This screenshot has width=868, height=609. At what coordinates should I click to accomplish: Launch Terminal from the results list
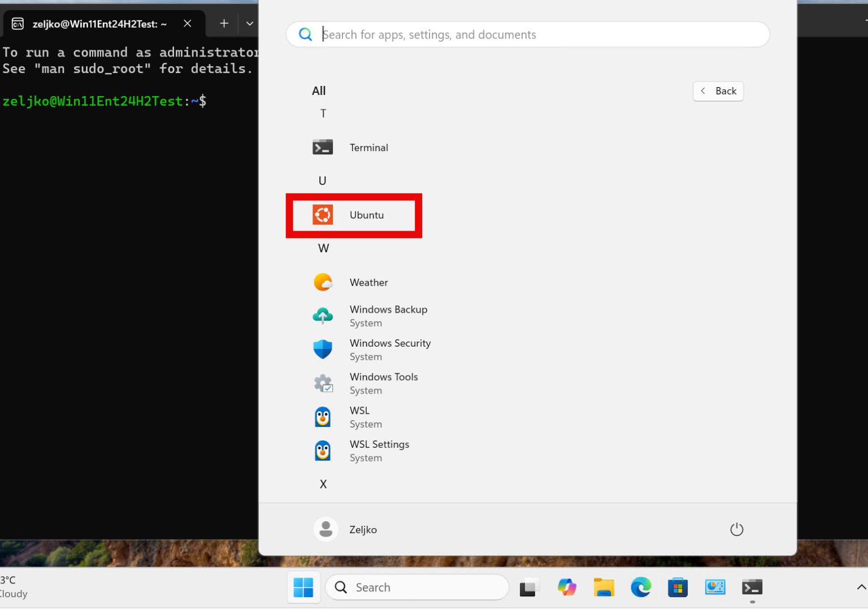(x=368, y=148)
